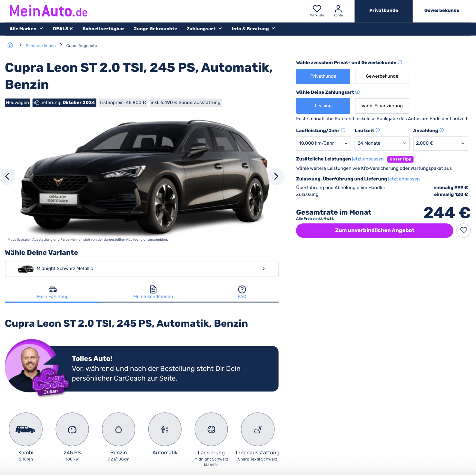Screen dimensions: 476x475
Task: Add offer to wishlist with heart button
Action: click(463, 230)
